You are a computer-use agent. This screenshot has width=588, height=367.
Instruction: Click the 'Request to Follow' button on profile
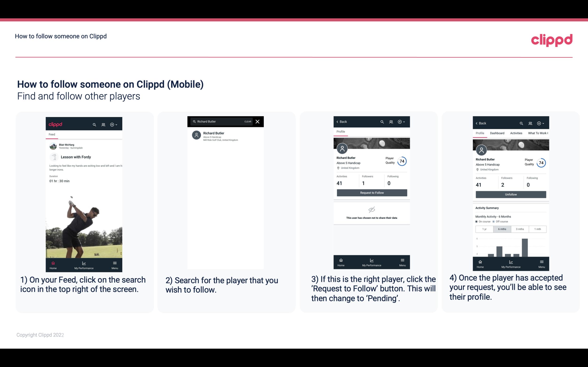pos(371,192)
